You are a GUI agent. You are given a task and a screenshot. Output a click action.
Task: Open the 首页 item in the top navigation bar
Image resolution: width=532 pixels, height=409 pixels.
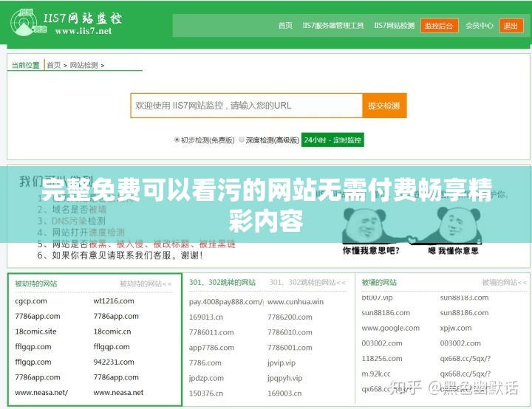point(285,26)
